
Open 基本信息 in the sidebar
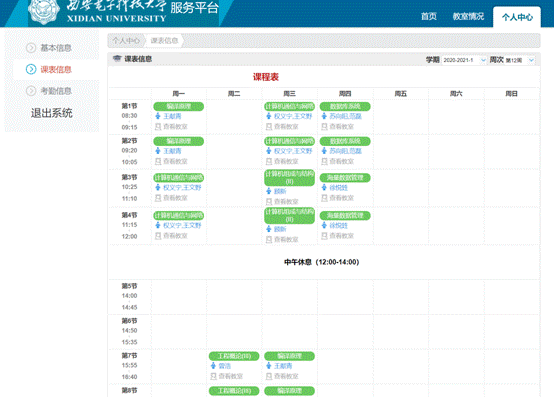coord(56,48)
